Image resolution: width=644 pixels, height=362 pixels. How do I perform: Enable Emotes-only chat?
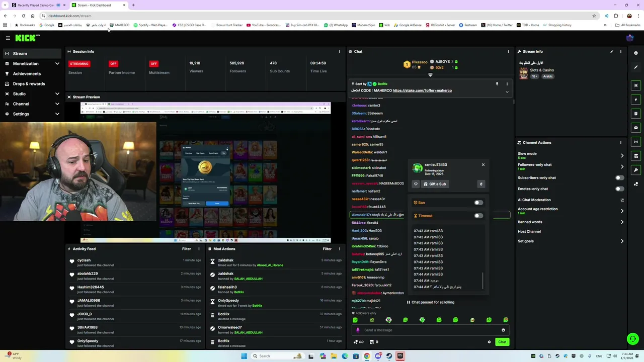point(619,189)
